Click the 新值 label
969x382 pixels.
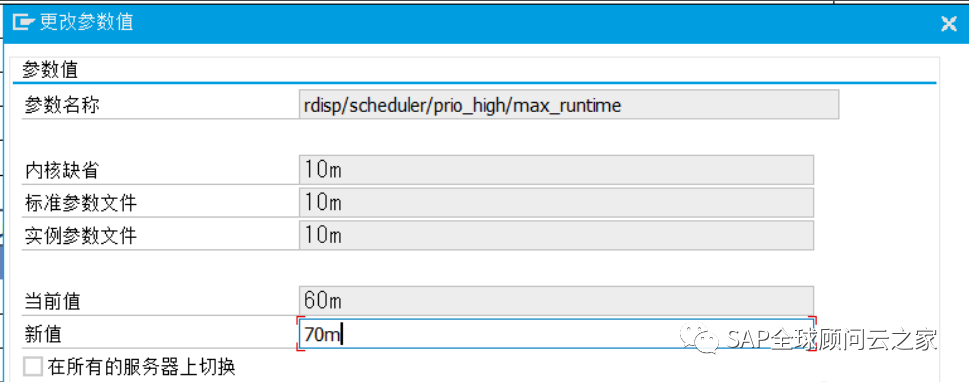tap(43, 335)
